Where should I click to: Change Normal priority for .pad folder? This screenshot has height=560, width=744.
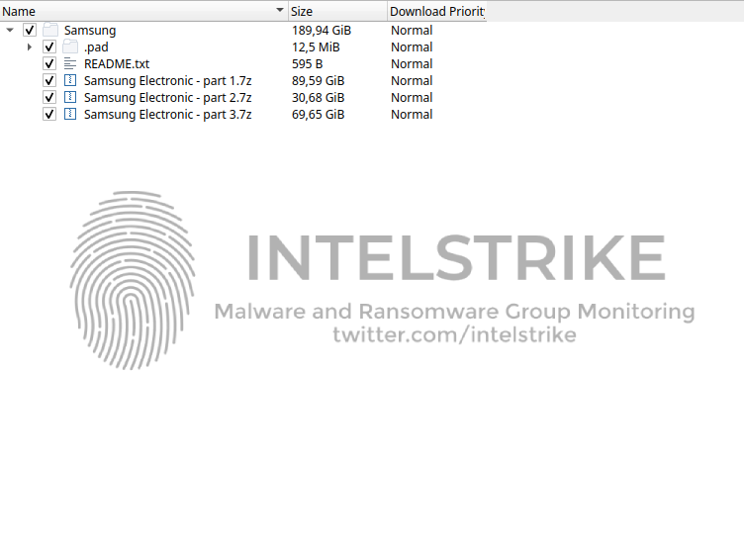(x=412, y=47)
